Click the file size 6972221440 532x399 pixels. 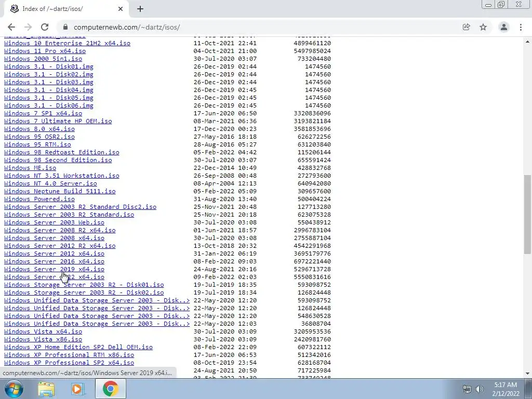pos(312,262)
